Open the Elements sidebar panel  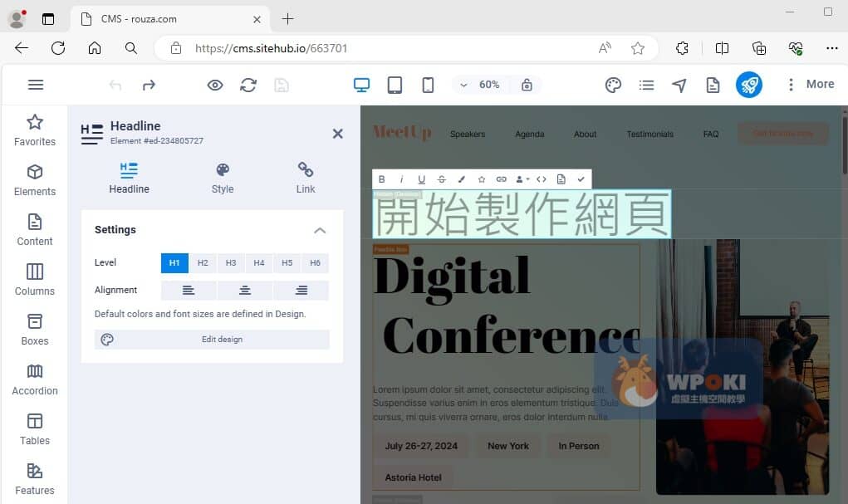35,179
